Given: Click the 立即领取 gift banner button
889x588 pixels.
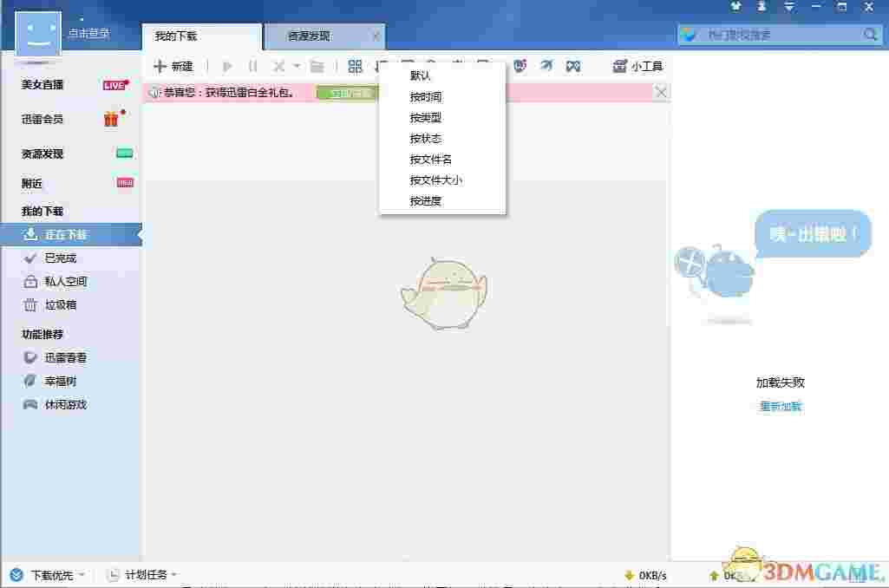Looking at the screenshot, I should point(348,92).
